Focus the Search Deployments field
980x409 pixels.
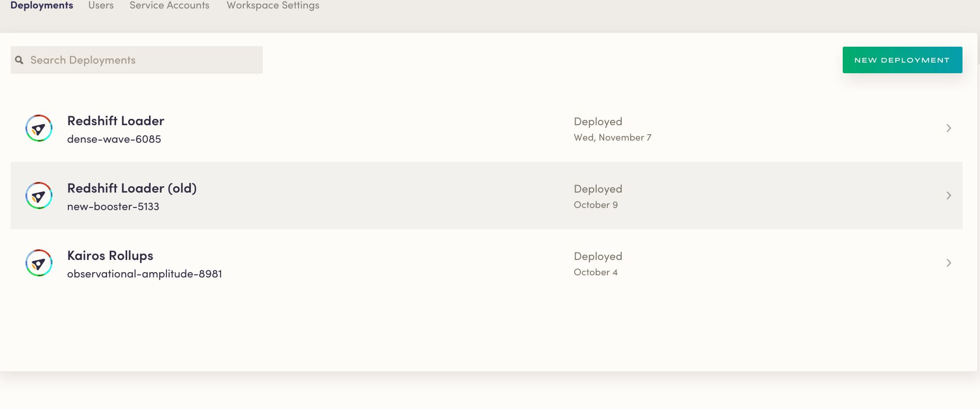[143, 60]
